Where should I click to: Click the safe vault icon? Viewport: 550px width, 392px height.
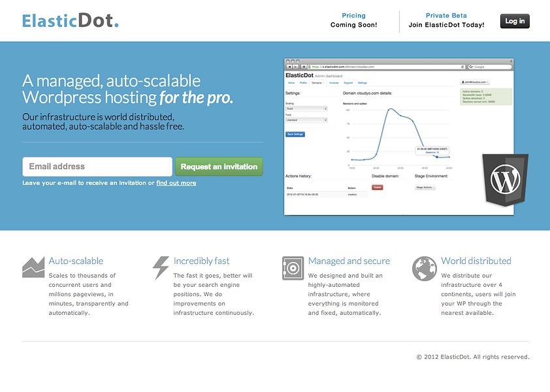[x=293, y=268]
